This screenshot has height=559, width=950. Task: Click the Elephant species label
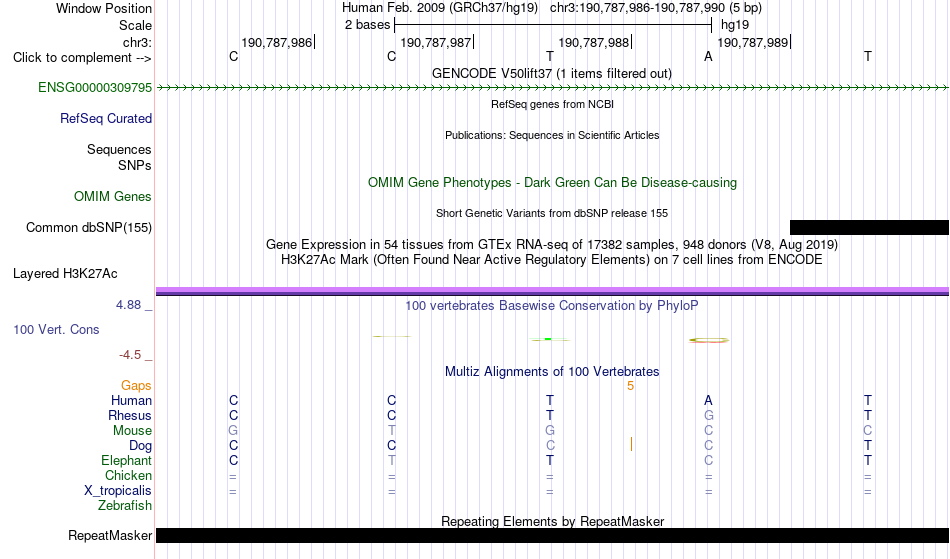click(x=127, y=461)
